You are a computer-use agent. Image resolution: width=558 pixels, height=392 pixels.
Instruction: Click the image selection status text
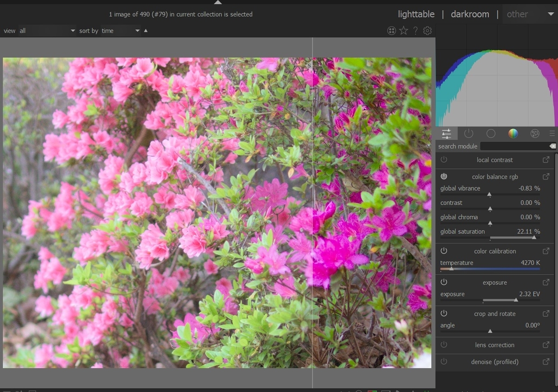[x=181, y=14]
